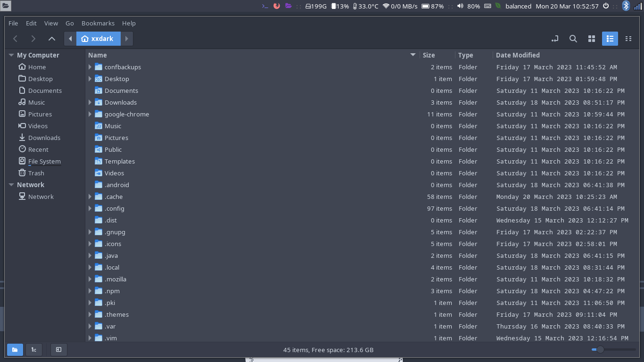644x362 pixels.
Task: Open Downloads in the sidebar
Action: coord(45,138)
